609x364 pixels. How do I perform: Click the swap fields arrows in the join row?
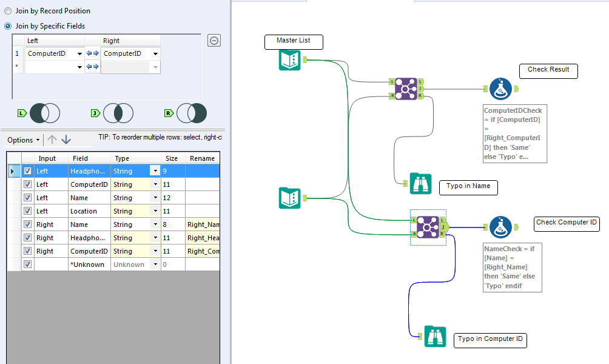pos(92,53)
